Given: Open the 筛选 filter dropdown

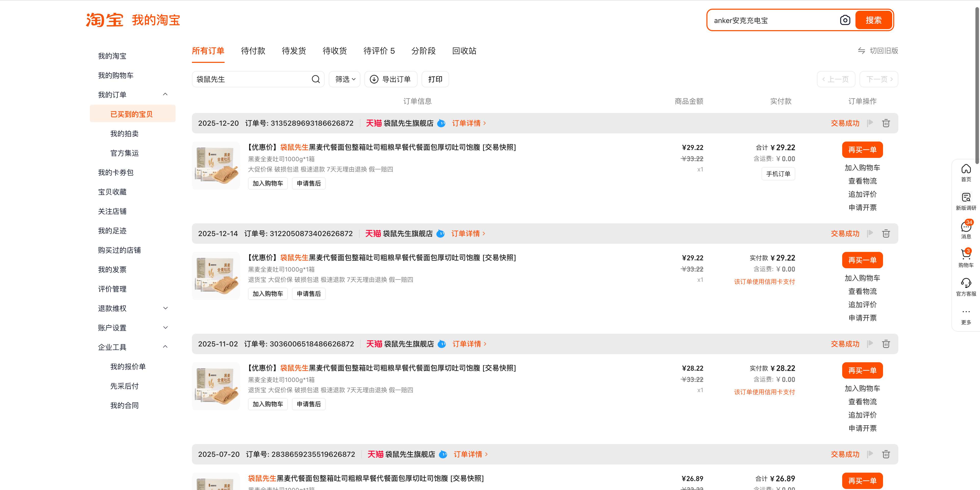Looking at the screenshot, I should point(345,79).
